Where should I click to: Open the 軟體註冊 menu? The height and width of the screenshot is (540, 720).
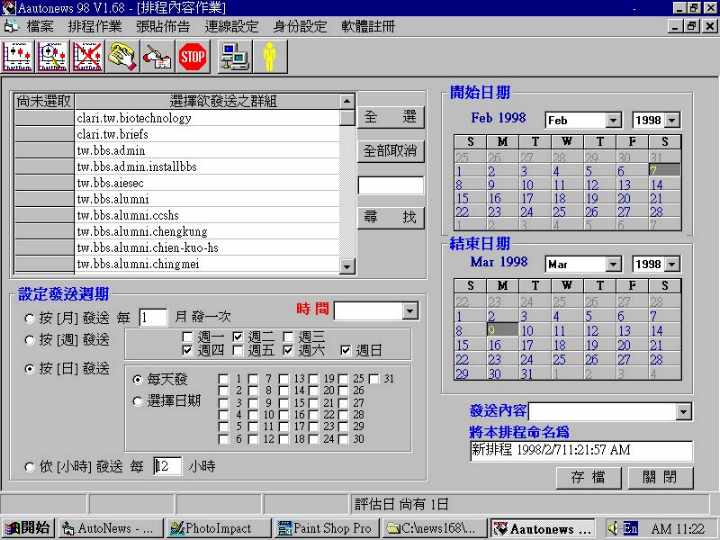368,26
